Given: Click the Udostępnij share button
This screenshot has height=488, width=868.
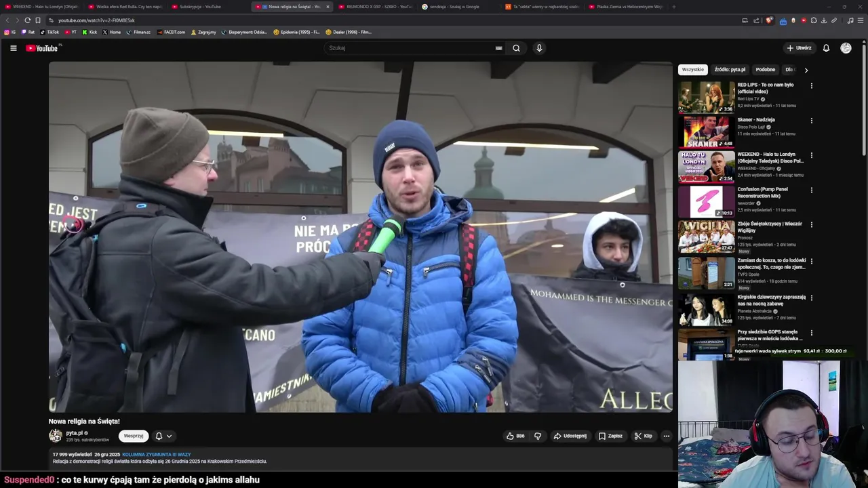Looking at the screenshot, I should pyautogui.click(x=570, y=436).
